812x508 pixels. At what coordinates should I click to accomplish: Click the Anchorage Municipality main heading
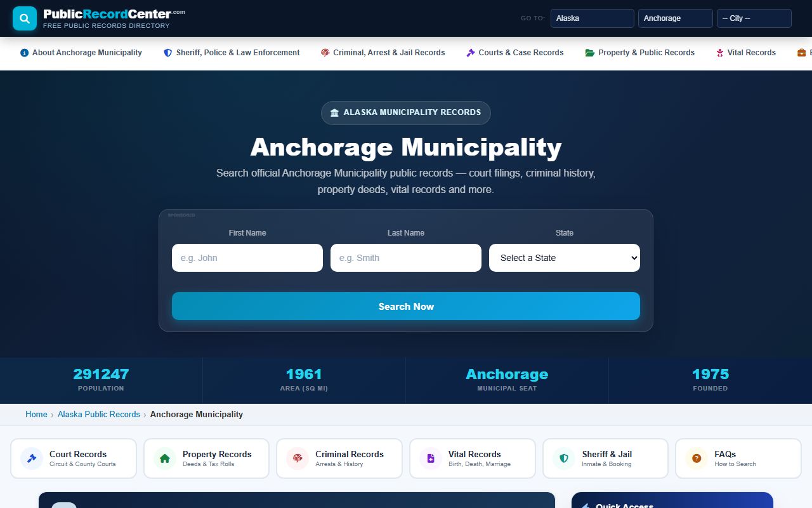click(406, 147)
